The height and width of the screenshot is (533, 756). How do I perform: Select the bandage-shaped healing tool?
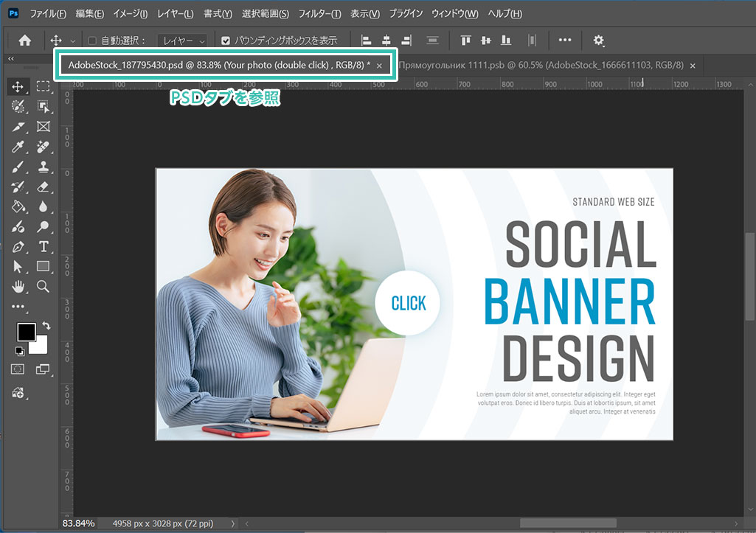pyautogui.click(x=43, y=147)
